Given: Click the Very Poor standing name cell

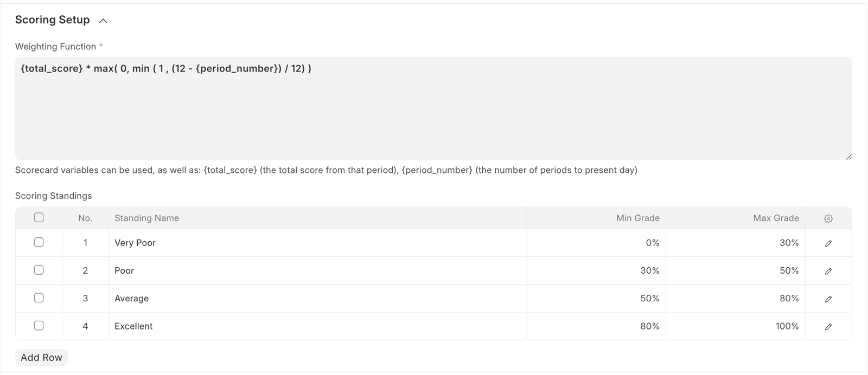Looking at the screenshot, I should [317, 243].
